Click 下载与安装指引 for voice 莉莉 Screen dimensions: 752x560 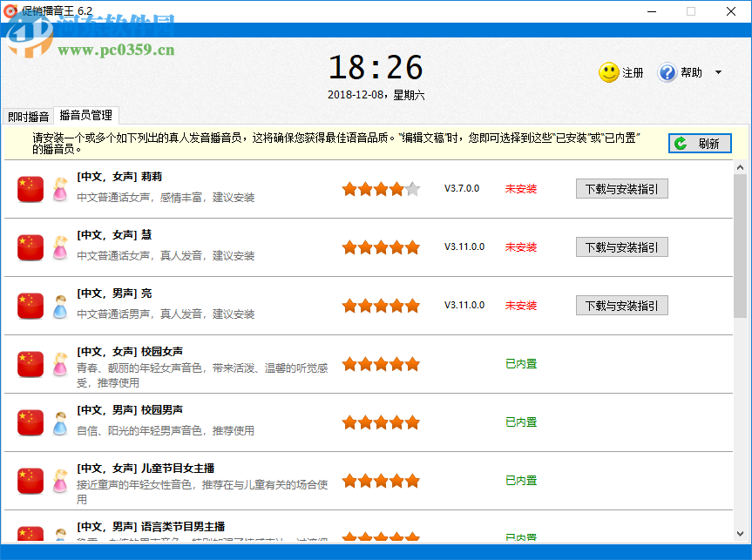click(x=621, y=188)
